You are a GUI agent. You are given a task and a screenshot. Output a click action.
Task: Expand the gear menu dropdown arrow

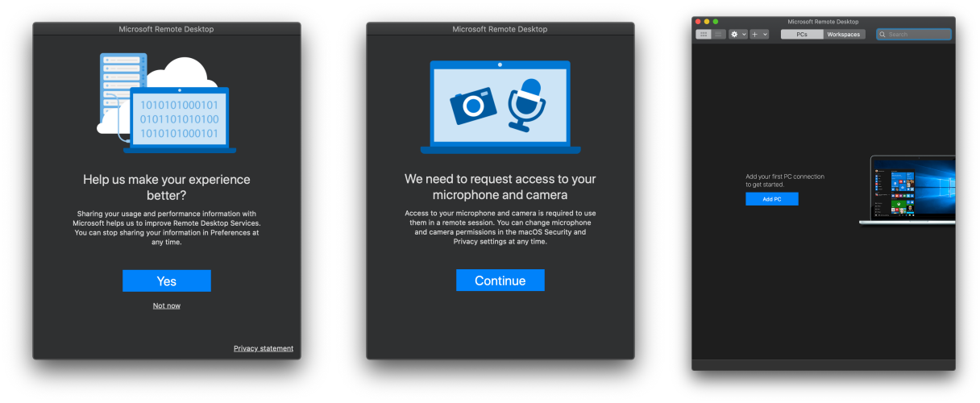(744, 35)
